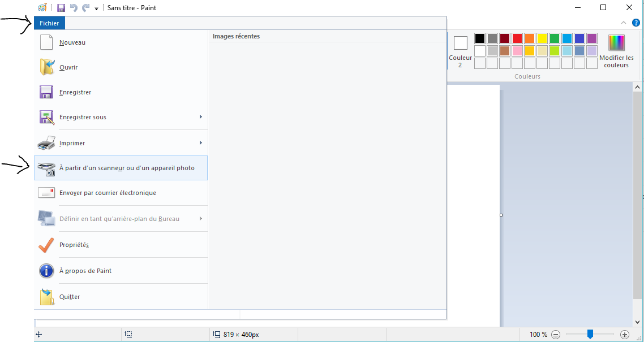Click the cursor position icon in status bar

(39, 335)
